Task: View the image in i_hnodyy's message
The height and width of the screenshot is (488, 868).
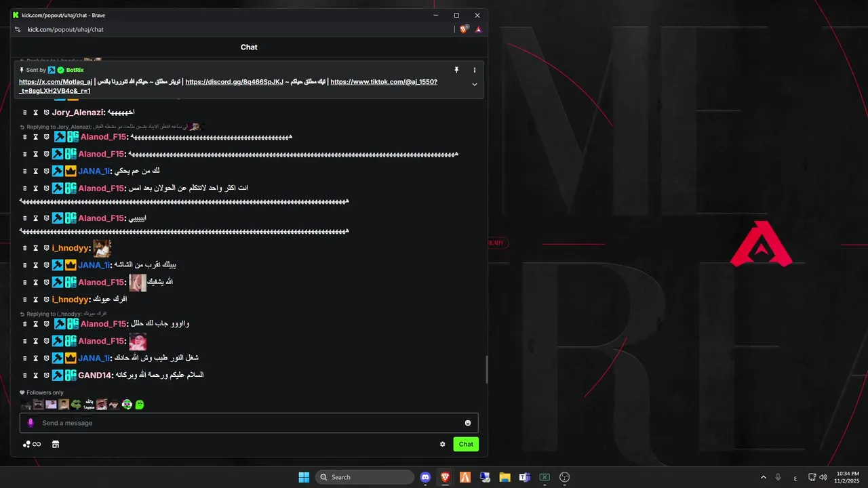Action: click(x=102, y=249)
